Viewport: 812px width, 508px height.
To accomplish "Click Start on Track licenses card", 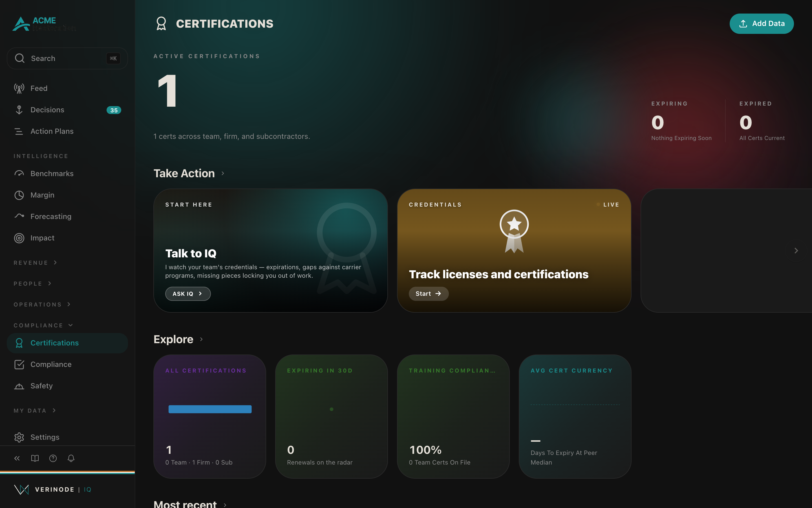I will tap(429, 294).
